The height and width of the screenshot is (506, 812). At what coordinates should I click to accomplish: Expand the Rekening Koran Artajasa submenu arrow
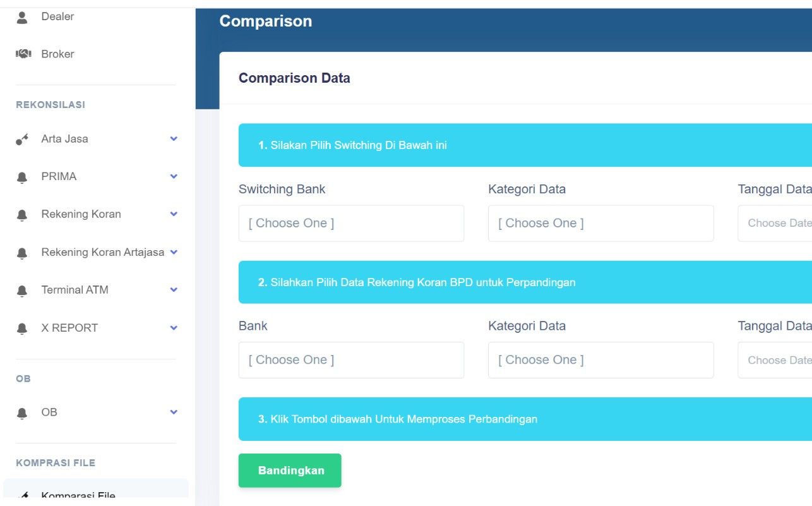(x=174, y=252)
